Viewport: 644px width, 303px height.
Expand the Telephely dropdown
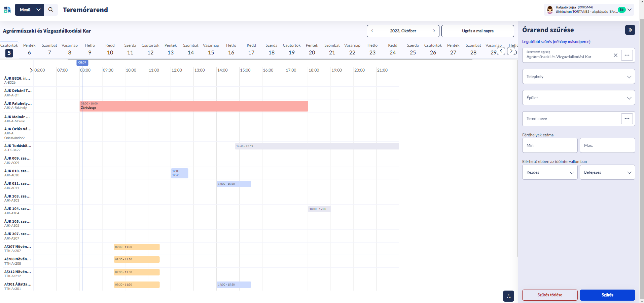coord(578,77)
